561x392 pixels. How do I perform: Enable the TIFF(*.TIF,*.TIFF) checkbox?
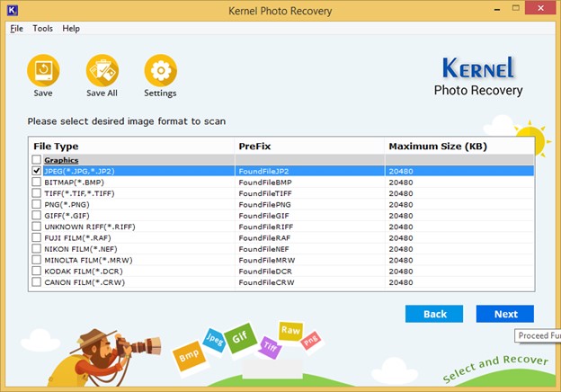pyautogui.click(x=37, y=192)
